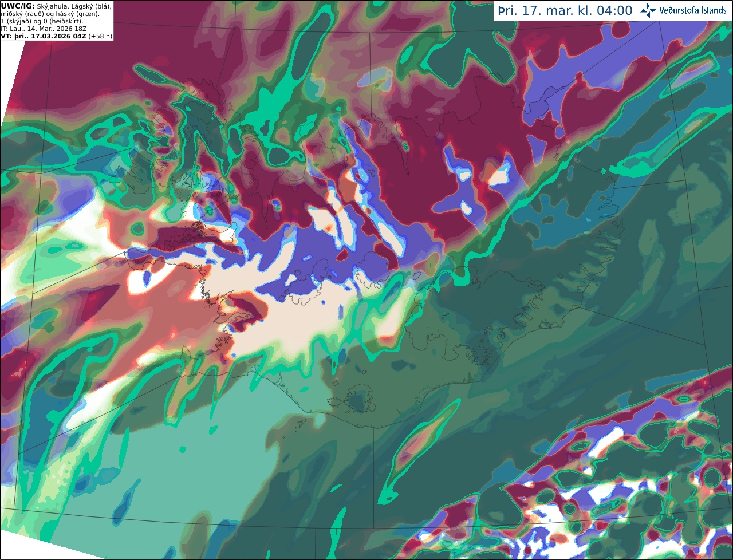The height and width of the screenshot is (560, 733).
Task: Click the 'Þri. 17. mar. kl. 04:00' date label
Action: (565, 11)
